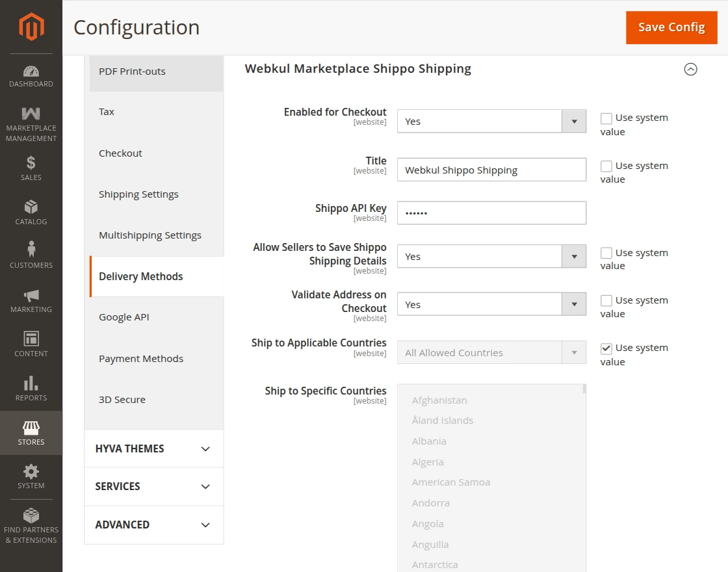Screen dimensions: 728x572
Task: Collapse Webkul Marketplace Shippo Shipping section
Action: [690, 69]
